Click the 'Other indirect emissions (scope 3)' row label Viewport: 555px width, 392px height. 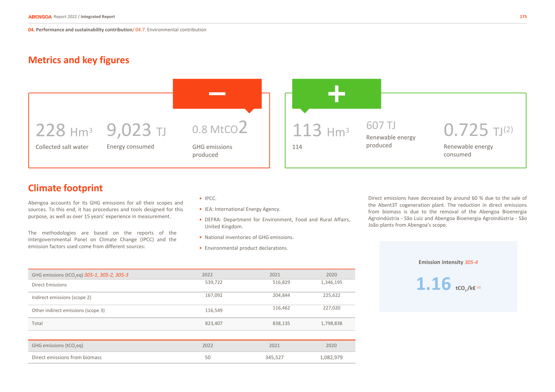point(68,310)
